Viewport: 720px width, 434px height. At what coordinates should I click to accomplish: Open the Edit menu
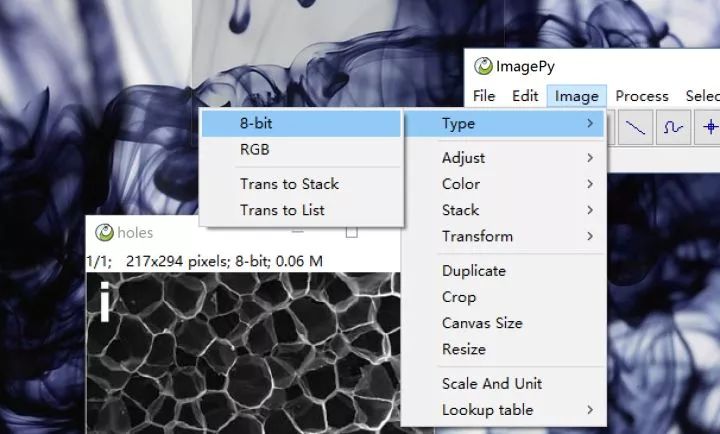coord(525,96)
